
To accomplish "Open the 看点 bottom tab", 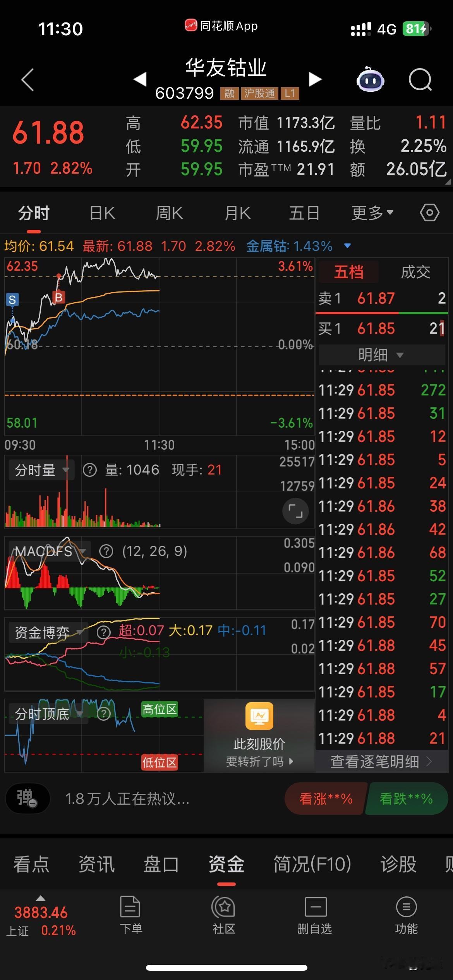I will [x=31, y=864].
